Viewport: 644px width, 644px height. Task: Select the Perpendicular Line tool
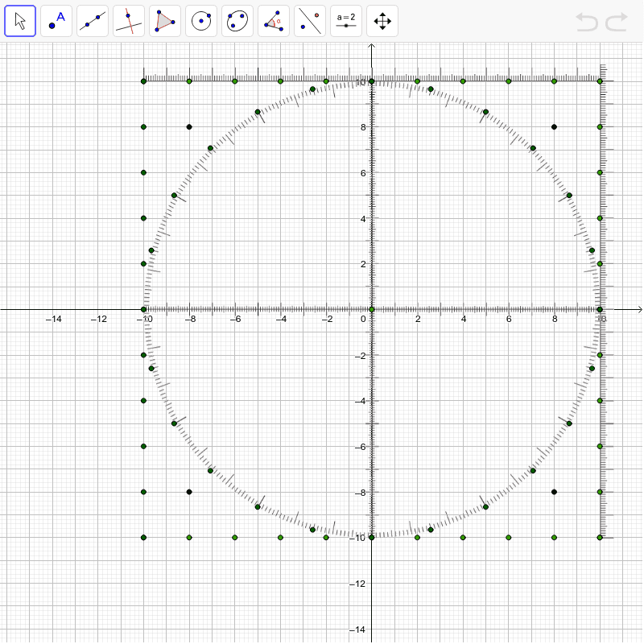(128, 20)
